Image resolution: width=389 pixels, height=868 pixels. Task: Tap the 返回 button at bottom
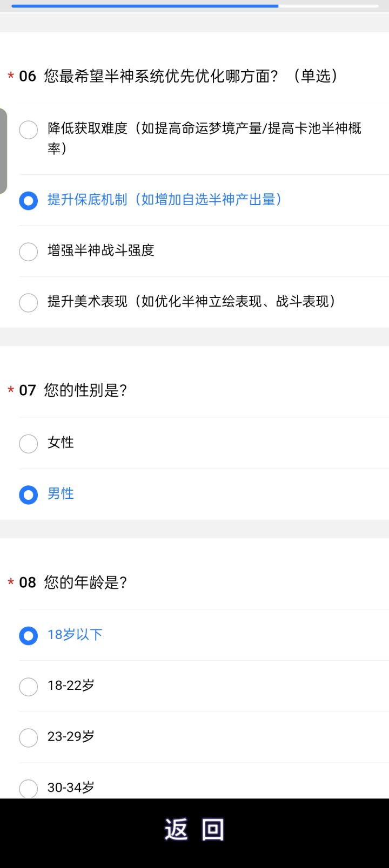194,830
